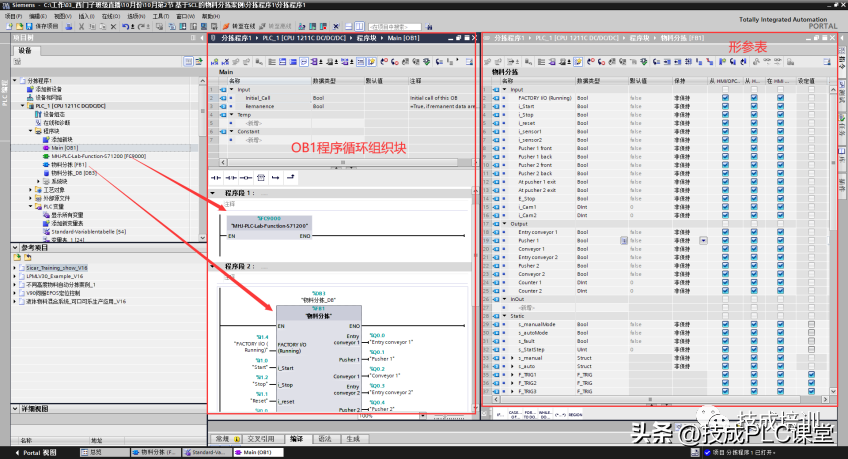Viewport: 848px width, 459px height.
Task: Open the 在线(O) menu
Action: point(111,16)
